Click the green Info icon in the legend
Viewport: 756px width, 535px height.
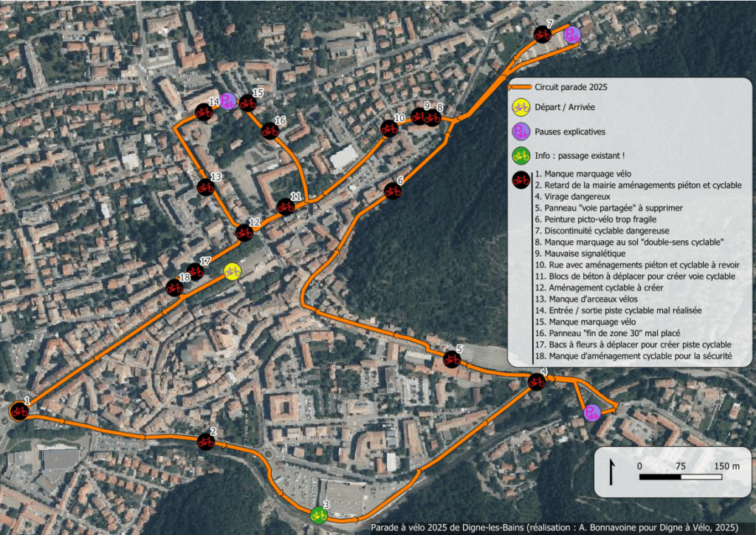click(x=521, y=155)
